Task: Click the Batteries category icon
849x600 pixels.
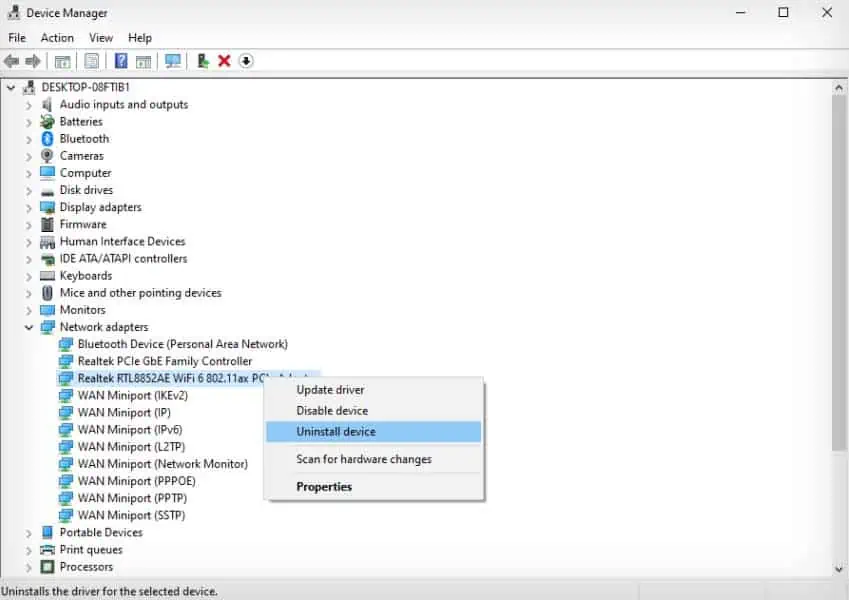Action: pyautogui.click(x=48, y=122)
